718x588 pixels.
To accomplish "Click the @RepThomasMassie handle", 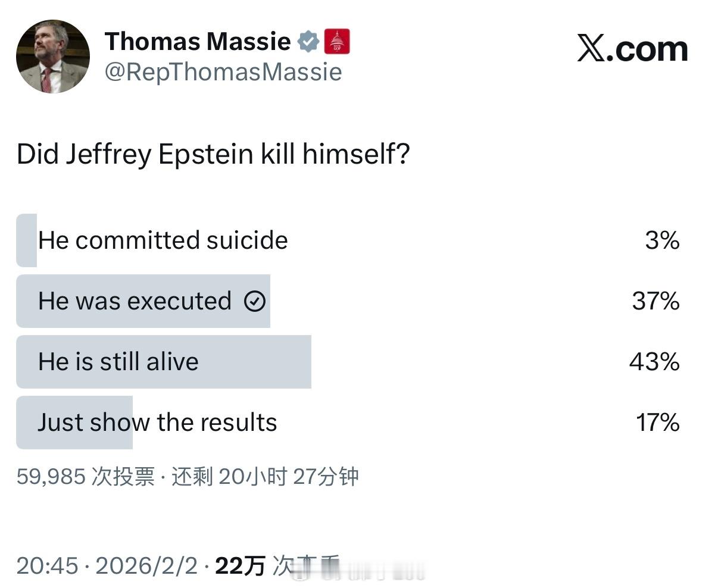I will tap(223, 71).
